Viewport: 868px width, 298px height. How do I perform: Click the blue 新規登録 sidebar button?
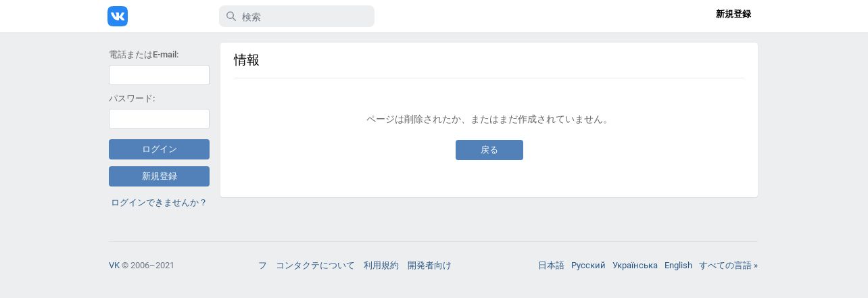(x=159, y=176)
